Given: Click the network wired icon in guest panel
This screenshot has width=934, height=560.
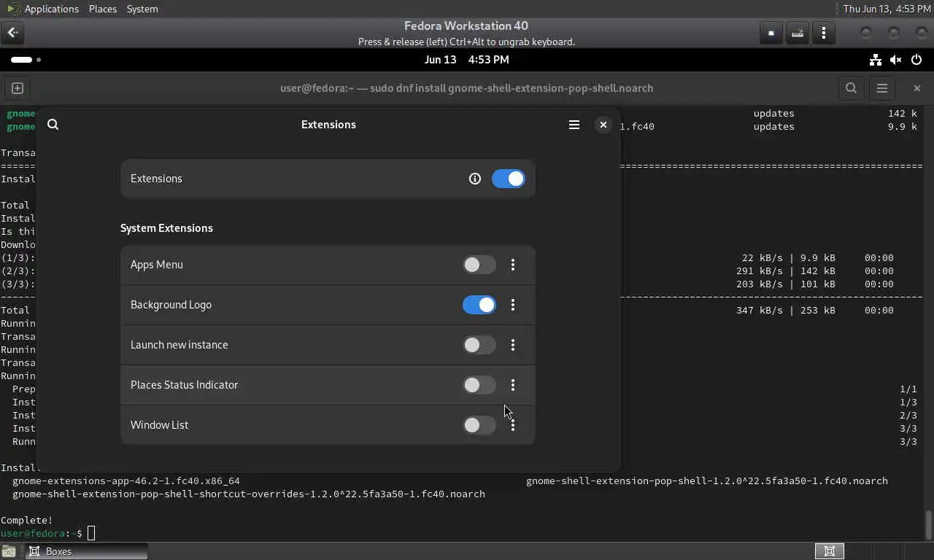Looking at the screenshot, I should pyautogui.click(x=876, y=60).
